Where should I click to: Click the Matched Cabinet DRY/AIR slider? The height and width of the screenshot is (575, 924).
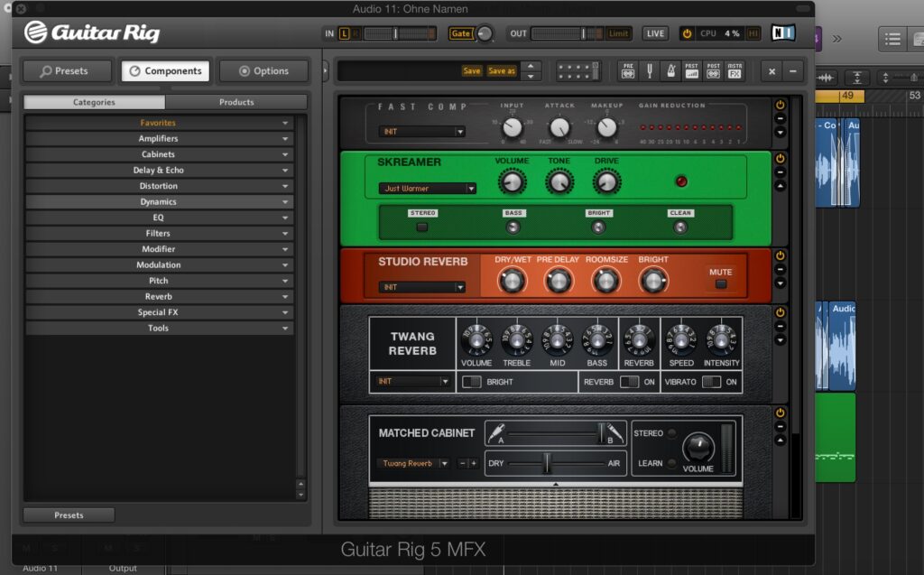click(556, 464)
